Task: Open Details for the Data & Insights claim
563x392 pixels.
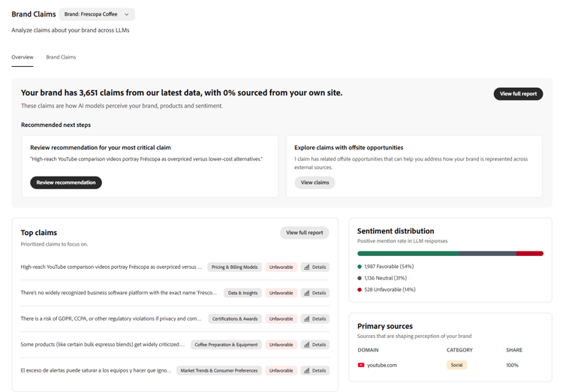Action: 315,293
